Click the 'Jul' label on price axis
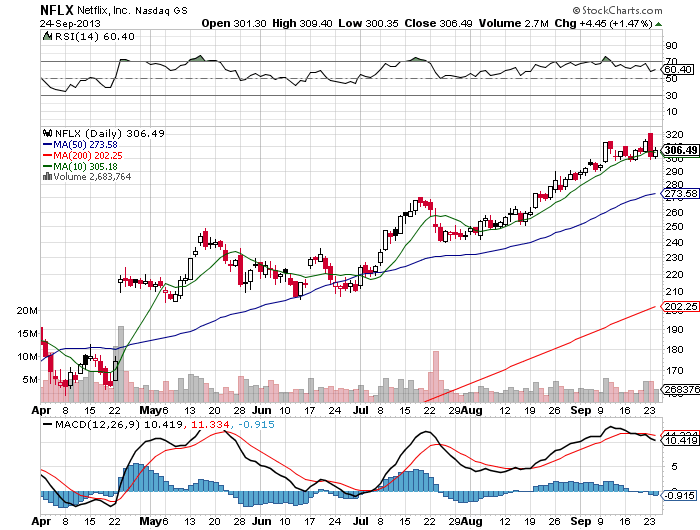The width and height of the screenshot is (700, 530). coord(360,410)
